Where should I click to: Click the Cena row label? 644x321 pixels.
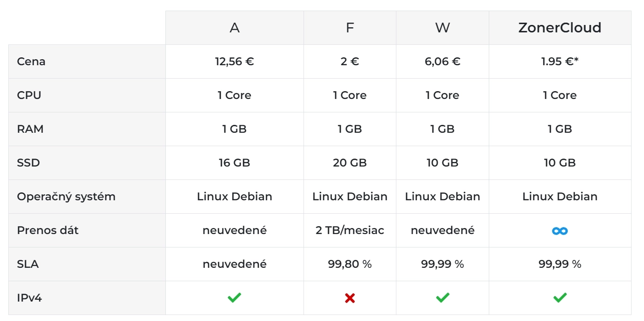point(31,62)
